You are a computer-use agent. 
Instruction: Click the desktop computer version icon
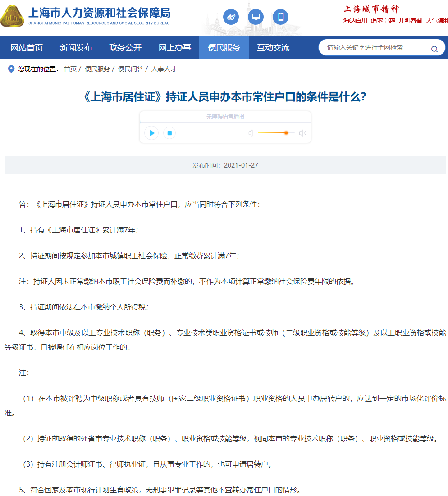pos(256,17)
